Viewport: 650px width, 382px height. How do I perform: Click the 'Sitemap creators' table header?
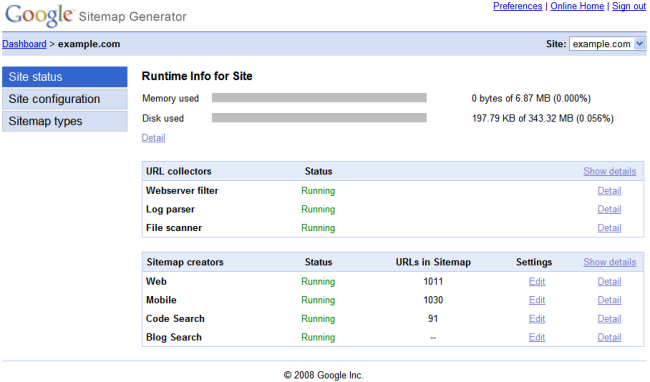click(185, 262)
